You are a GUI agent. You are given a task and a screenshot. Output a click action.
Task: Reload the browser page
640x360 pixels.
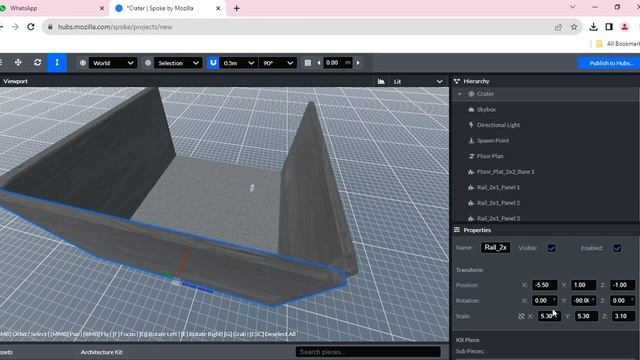point(31,27)
